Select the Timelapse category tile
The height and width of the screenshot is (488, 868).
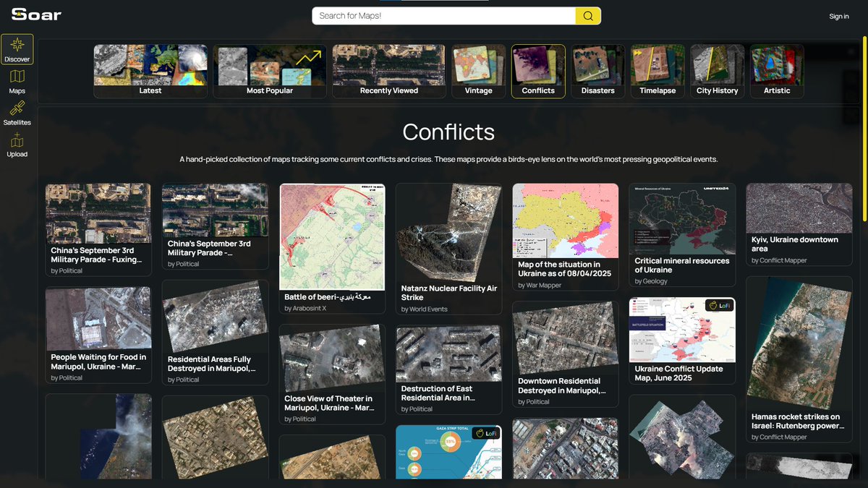[657, 70]
